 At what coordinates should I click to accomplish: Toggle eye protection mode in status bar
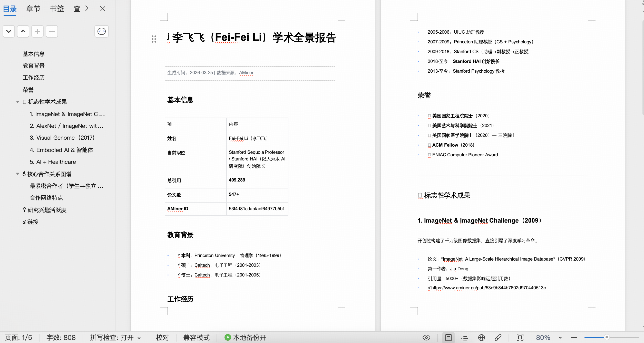[x=426, y=338]
